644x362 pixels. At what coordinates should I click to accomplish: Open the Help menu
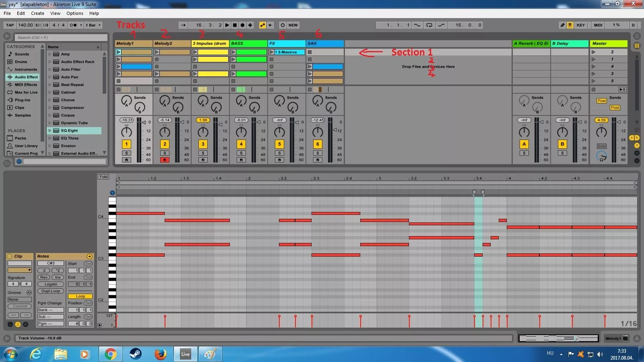pos(94,13)
